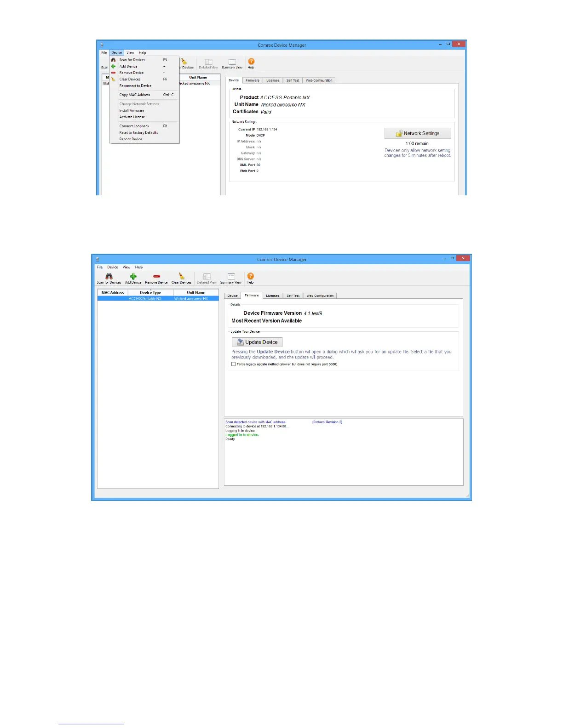Click Change Network Settings menu entry
The width and height of the screenshot is (563, 728).
144,104
